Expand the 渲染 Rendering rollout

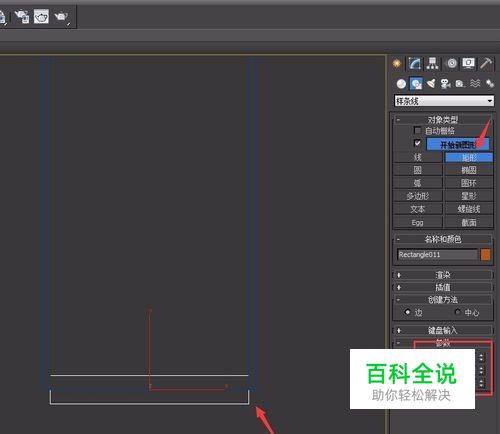[x=443, y=275]
